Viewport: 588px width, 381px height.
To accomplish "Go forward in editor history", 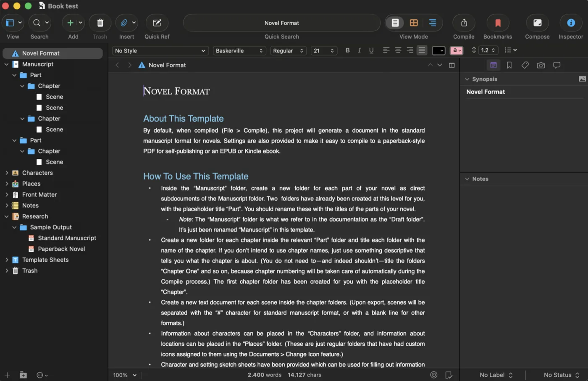I will [x=130, y=65].
